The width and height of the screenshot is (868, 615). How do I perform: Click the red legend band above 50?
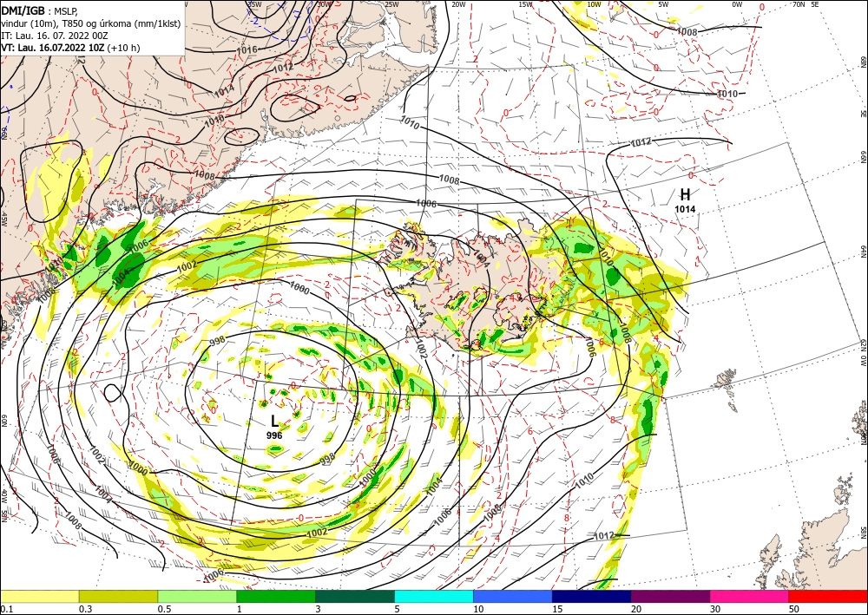[x=828, y=596]
